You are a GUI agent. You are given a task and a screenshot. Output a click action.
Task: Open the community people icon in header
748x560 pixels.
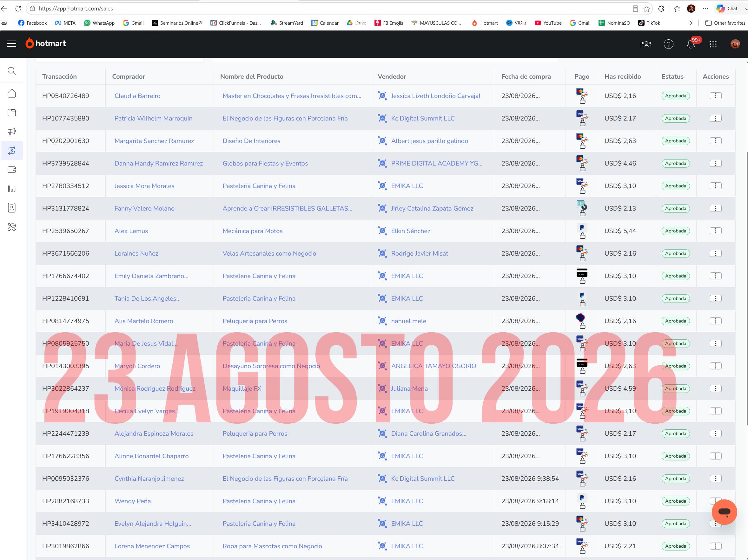click(x=646, y=44)
